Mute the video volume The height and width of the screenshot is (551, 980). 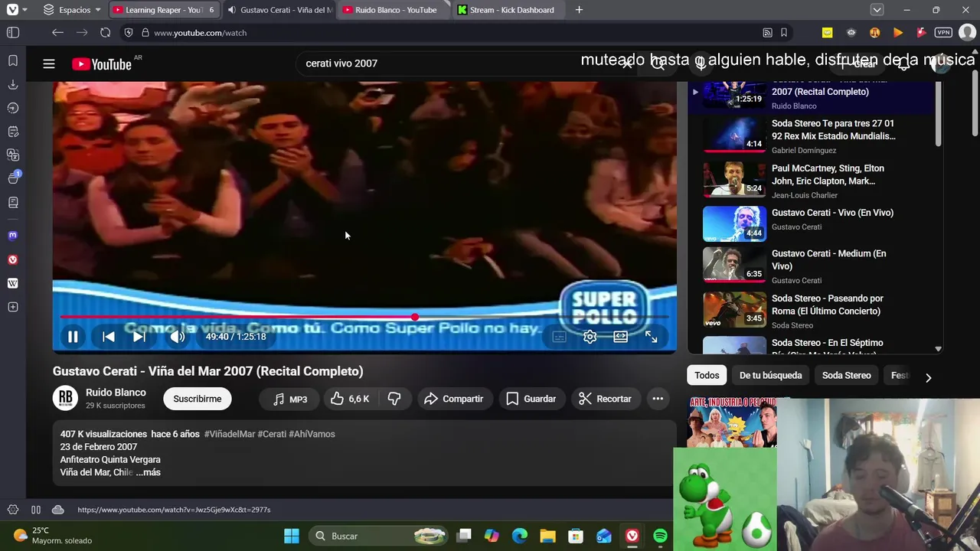(177, 337)
